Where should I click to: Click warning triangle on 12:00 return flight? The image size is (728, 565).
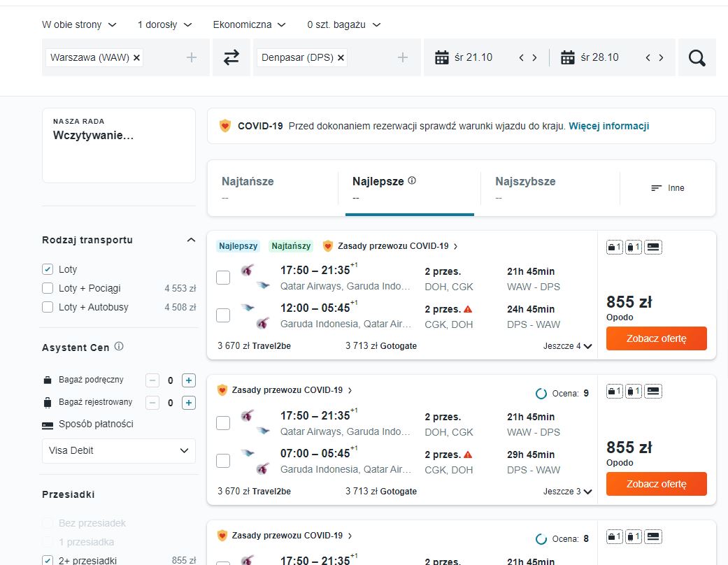468,309
